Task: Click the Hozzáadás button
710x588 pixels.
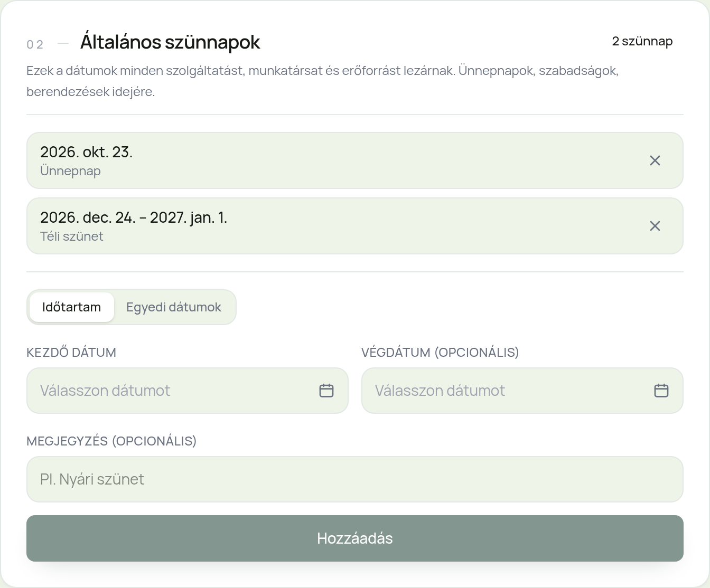Action: [355, 538]
